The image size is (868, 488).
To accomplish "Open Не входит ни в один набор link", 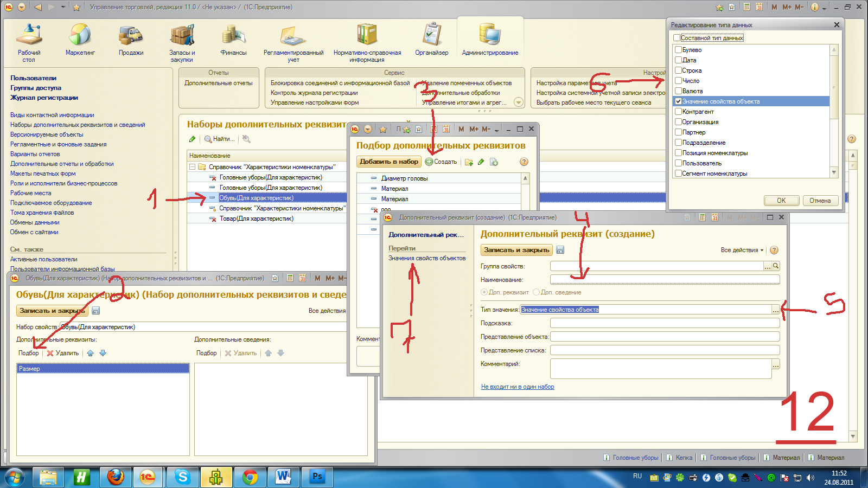I will pyautogui.click(x=518, y=387).
